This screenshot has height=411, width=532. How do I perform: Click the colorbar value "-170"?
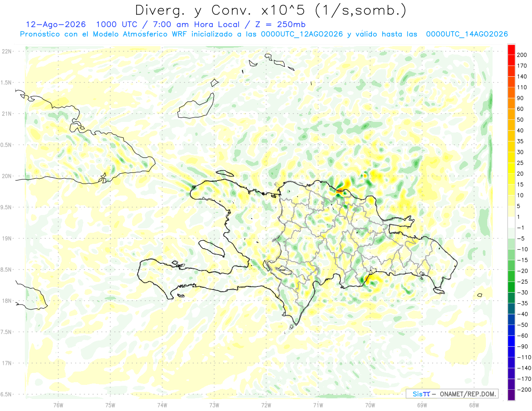pyautogui.click(x=524, y=379)
